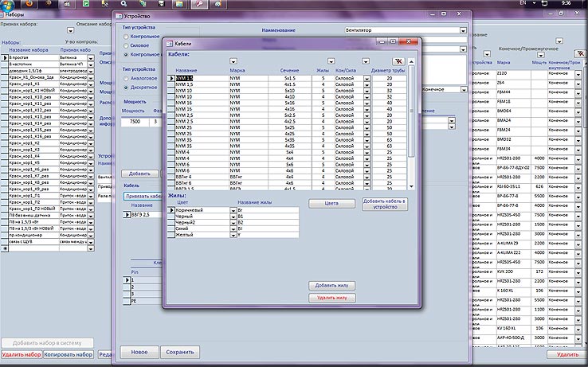Image resolution: width=588 pixels, height=367 pixels.
Task: Click Диаметр трубы column header
Action: [388, 71]
